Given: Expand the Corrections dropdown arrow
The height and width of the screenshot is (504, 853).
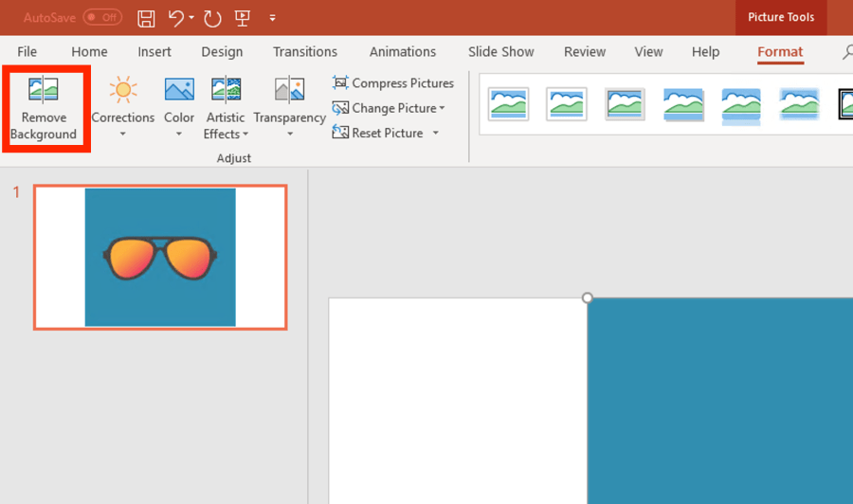Looking at the screenshot, I should point(123,135).
